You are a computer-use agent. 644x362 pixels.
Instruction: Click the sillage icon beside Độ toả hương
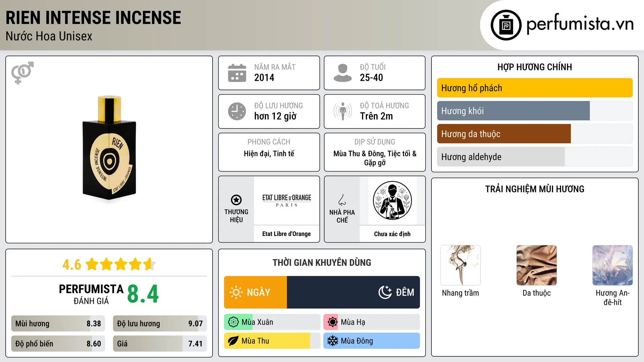342,111
